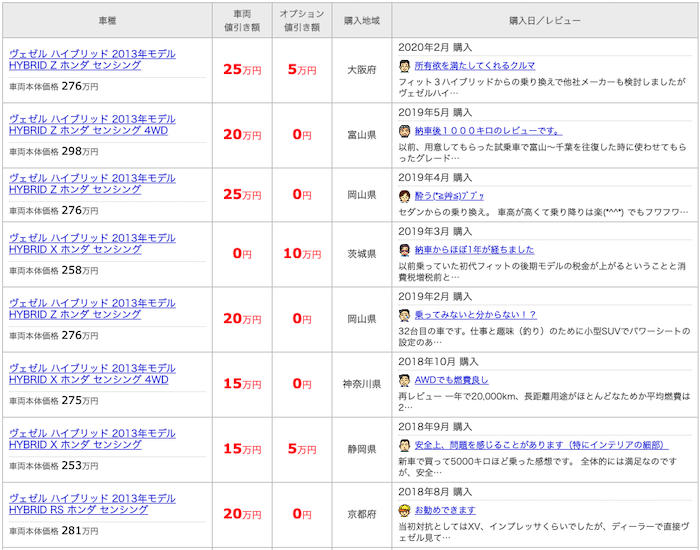Click the 車種 column header
The image size is (700, 550).
pos(107,21)
